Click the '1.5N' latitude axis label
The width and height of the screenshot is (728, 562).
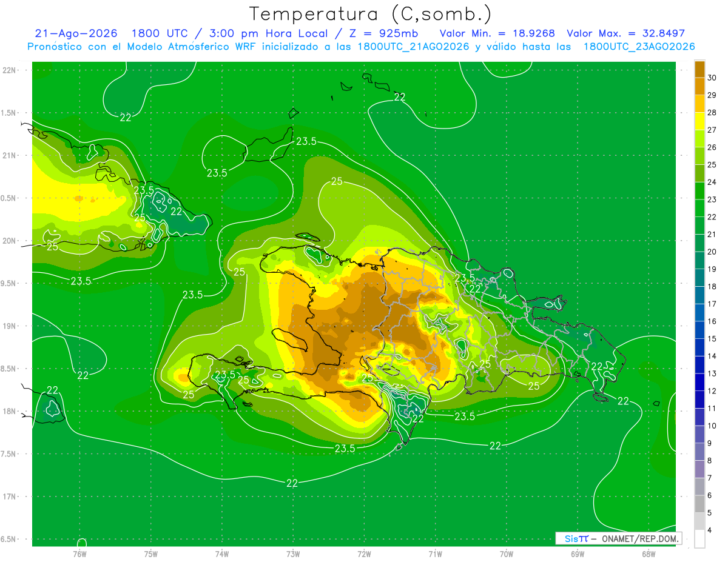point(9,113)
